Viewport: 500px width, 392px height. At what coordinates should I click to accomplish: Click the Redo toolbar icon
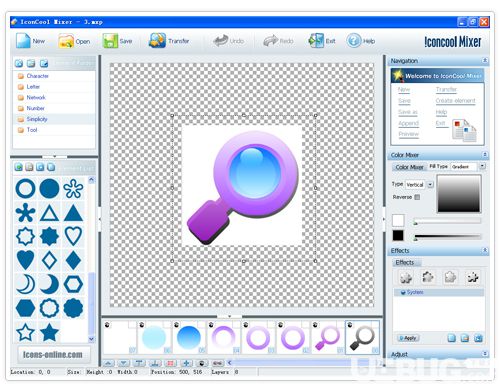[x=270, y=41]
